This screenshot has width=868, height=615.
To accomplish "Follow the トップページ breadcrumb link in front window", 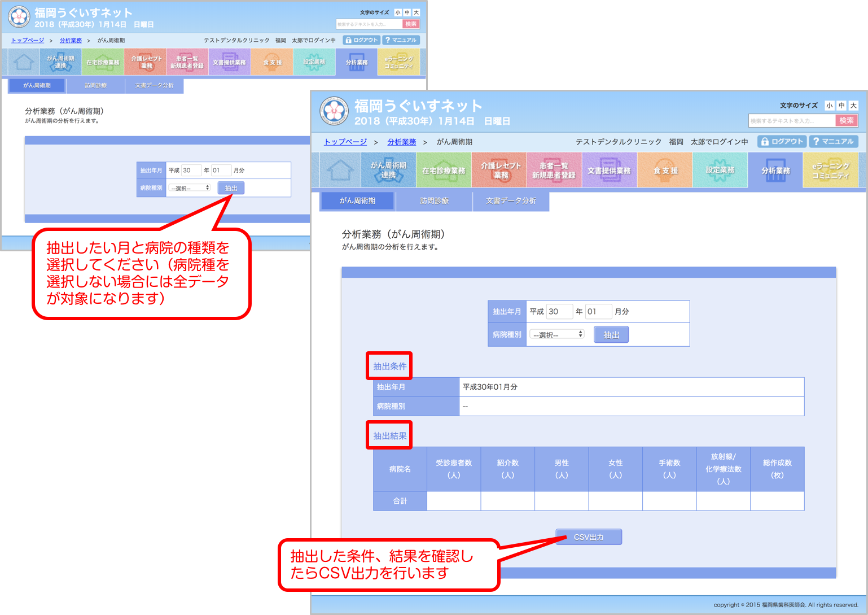I will pos(345,142).
